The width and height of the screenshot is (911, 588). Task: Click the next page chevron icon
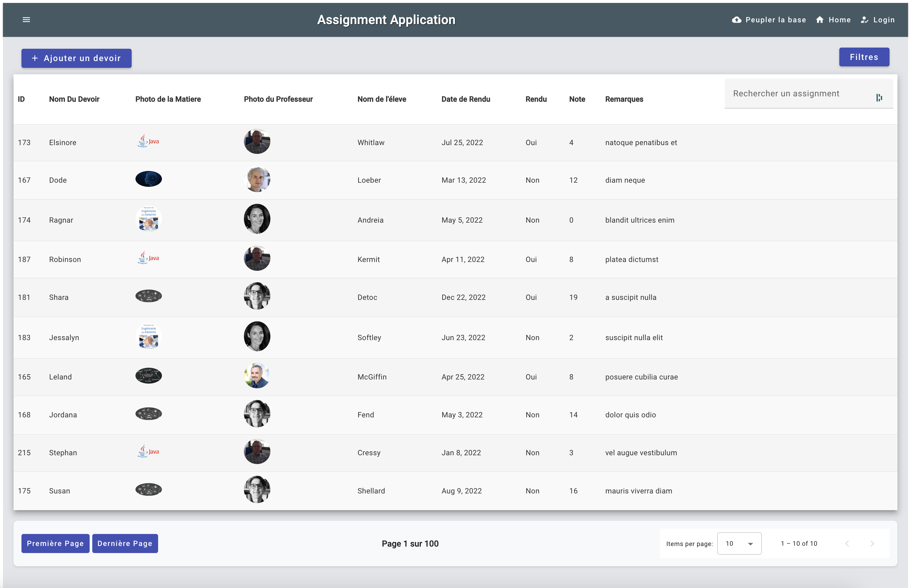pyautogui.click(x=873, y=543)
